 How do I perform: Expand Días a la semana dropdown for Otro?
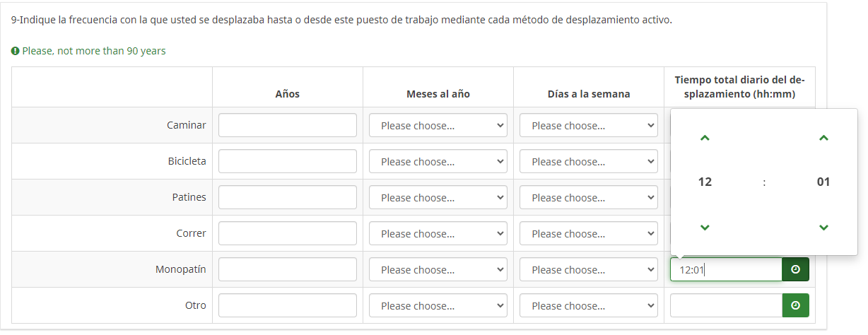tap(589, 306)
